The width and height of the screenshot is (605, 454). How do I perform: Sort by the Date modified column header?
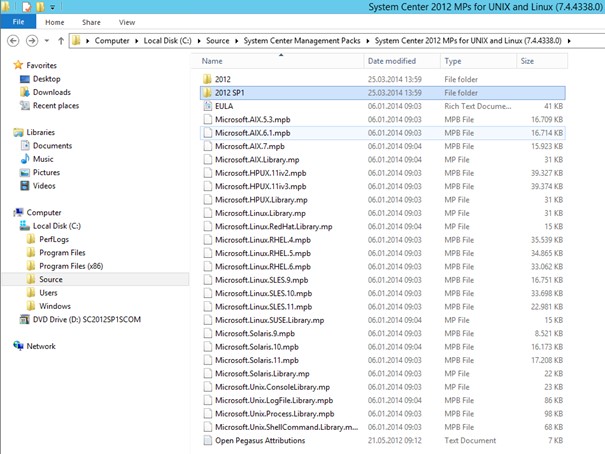402,61
